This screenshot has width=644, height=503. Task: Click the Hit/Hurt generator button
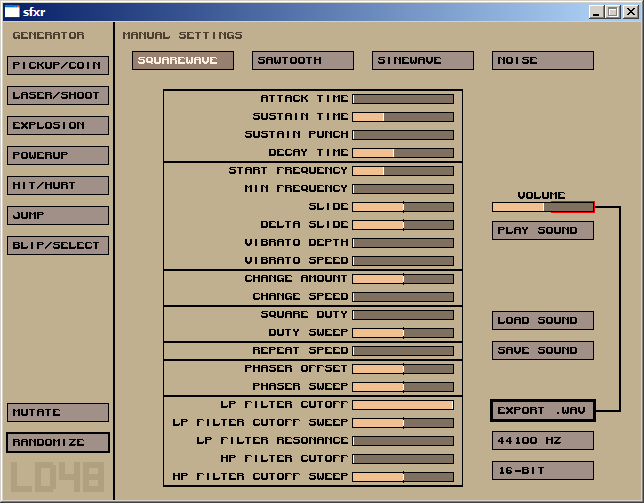pos(58,186)
